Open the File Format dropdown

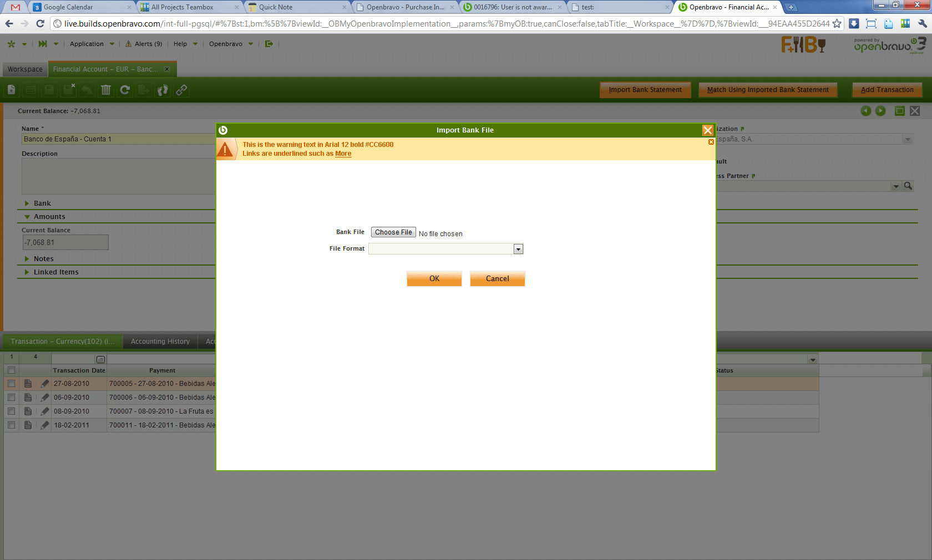click(x=518, y=249)
